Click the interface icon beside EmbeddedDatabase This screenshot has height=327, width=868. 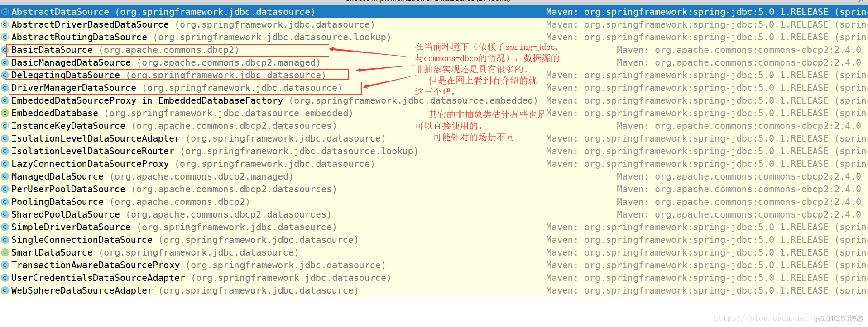[5, 113]
